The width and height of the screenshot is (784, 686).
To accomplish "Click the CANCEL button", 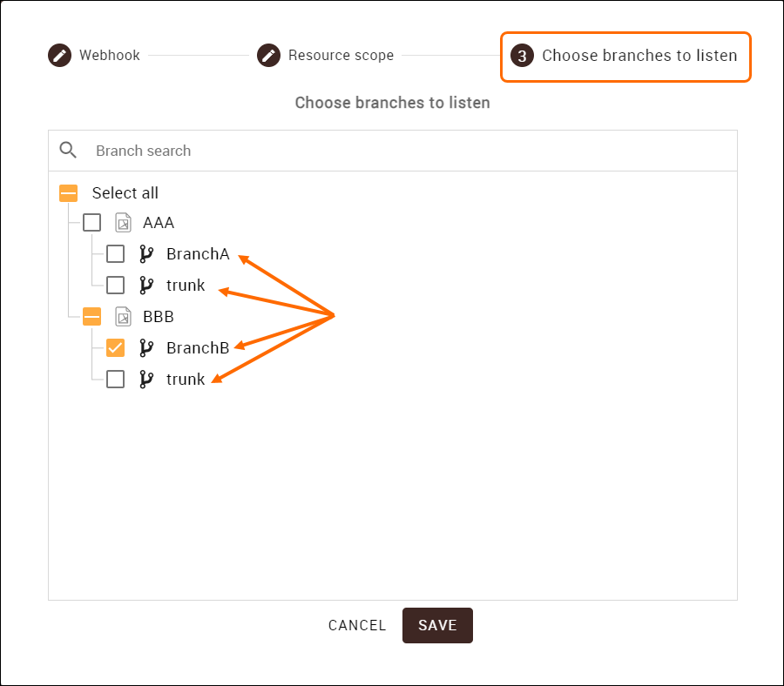I will pos(357,625).
